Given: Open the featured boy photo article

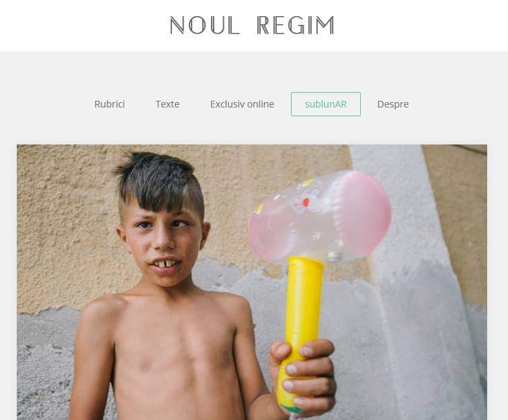Looking at the screenshot, I should point(252,282).
